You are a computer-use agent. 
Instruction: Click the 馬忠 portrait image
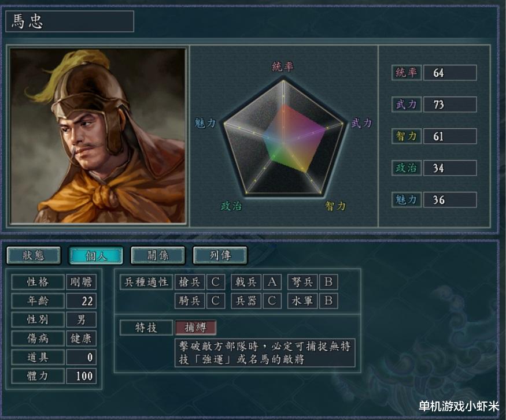(98, 136)
